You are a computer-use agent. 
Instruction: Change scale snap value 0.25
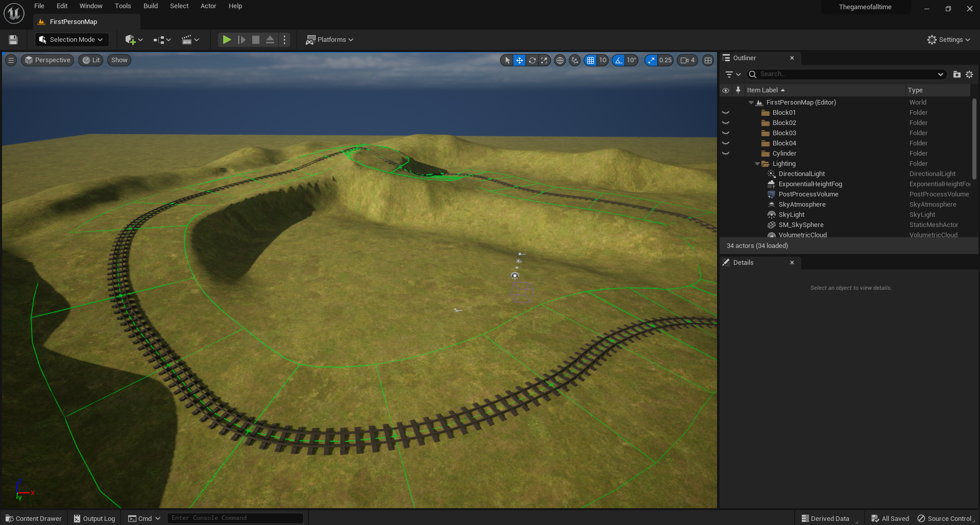pos(665,60)
